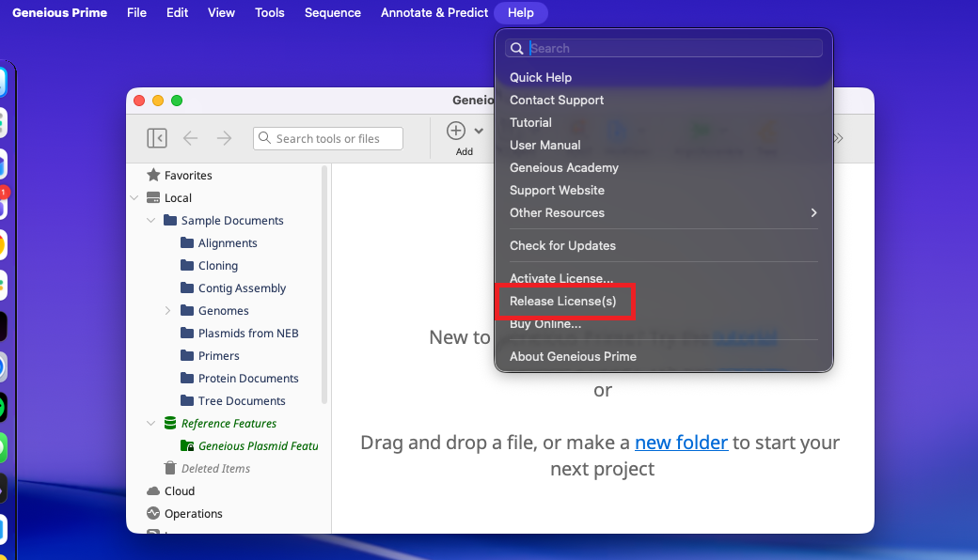Select the Favorites row
978x560 pixels.
coord(229,175)
